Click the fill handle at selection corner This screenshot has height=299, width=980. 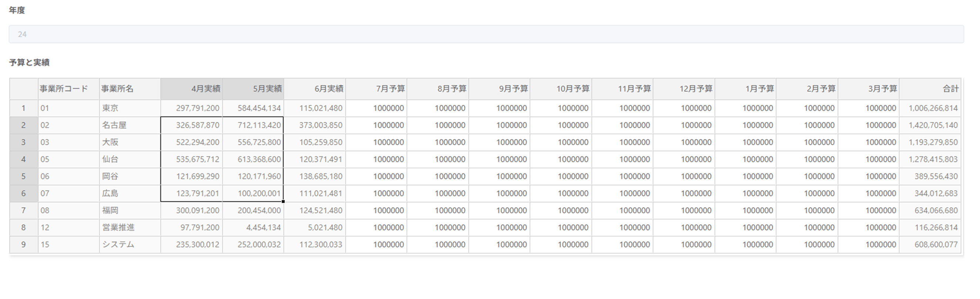pyautogui.click(x=283, y=202)
